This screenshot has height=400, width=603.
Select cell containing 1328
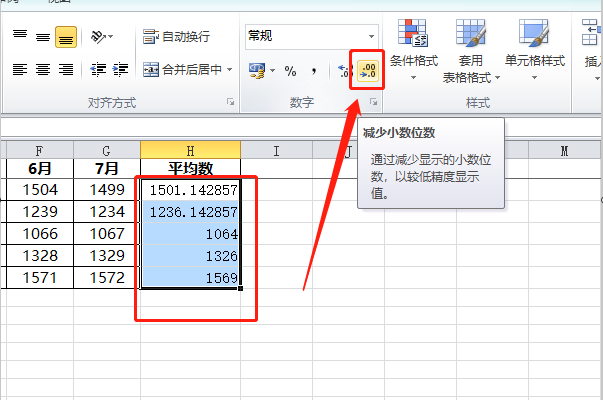pyautogui.click(x=40, y=255)
